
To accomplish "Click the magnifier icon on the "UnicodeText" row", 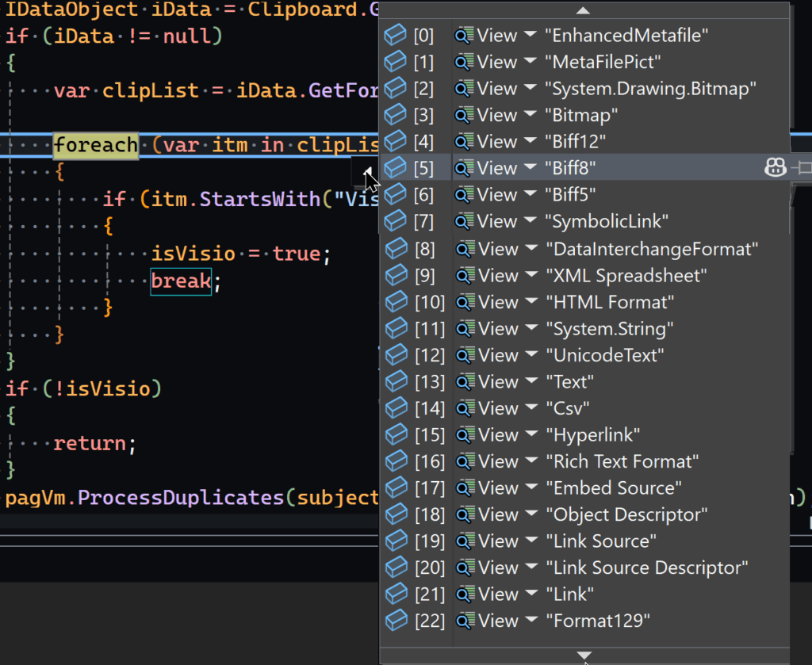I will click(464, 355).
